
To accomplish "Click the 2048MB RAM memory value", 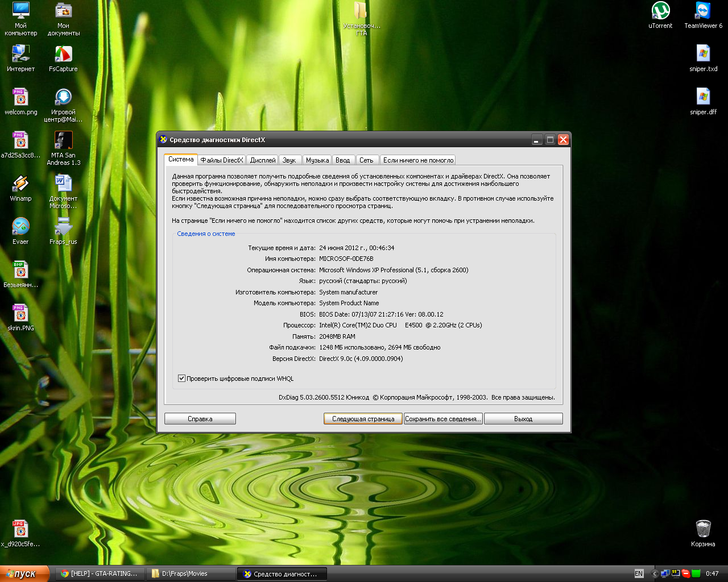I will point(337,336).
